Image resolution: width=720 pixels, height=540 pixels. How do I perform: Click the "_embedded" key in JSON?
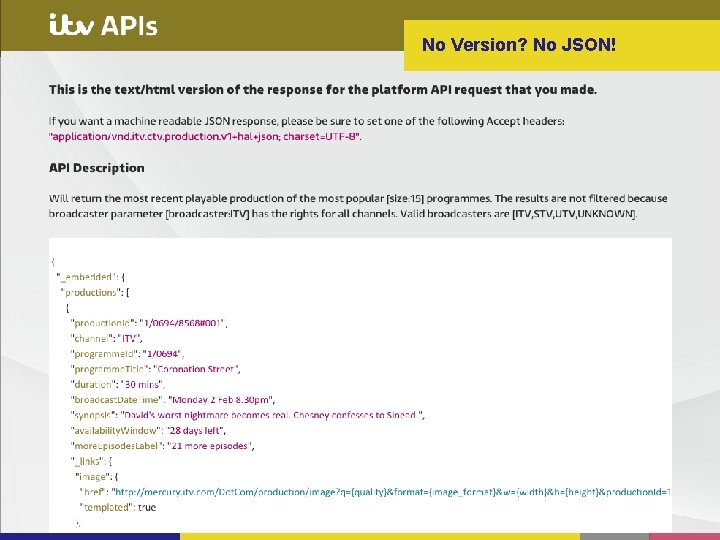(85, 277)
